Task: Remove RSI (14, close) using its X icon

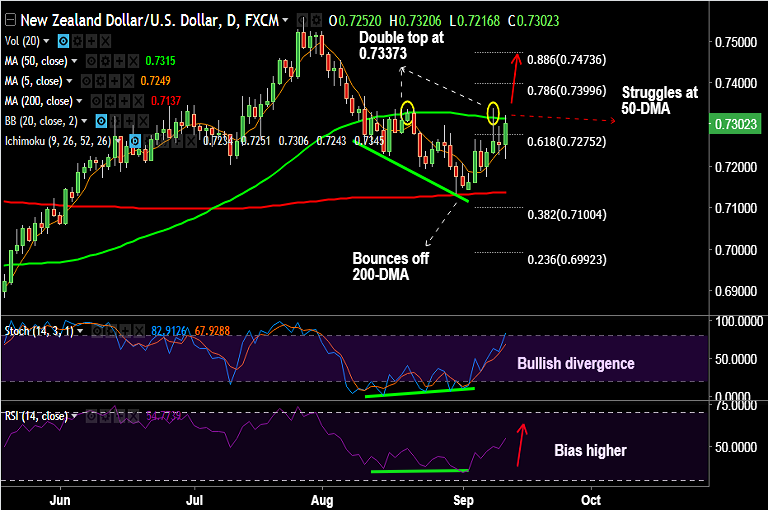Action: pyautogui.click(x=134, y=416)
